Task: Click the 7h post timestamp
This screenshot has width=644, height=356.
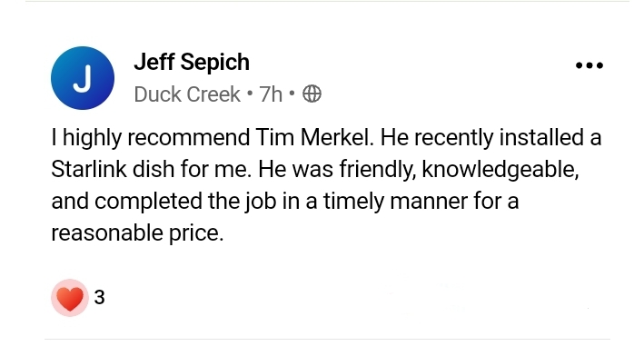Action: pos(271,94)
